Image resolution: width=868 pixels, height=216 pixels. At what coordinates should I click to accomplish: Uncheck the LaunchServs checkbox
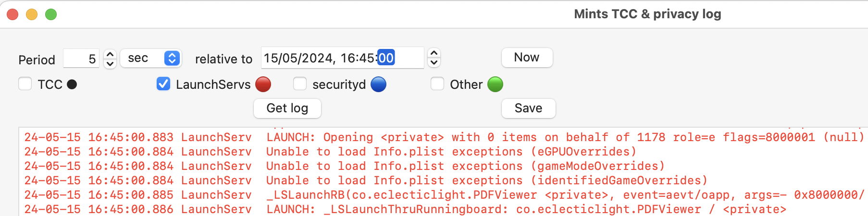pos(163,84)
